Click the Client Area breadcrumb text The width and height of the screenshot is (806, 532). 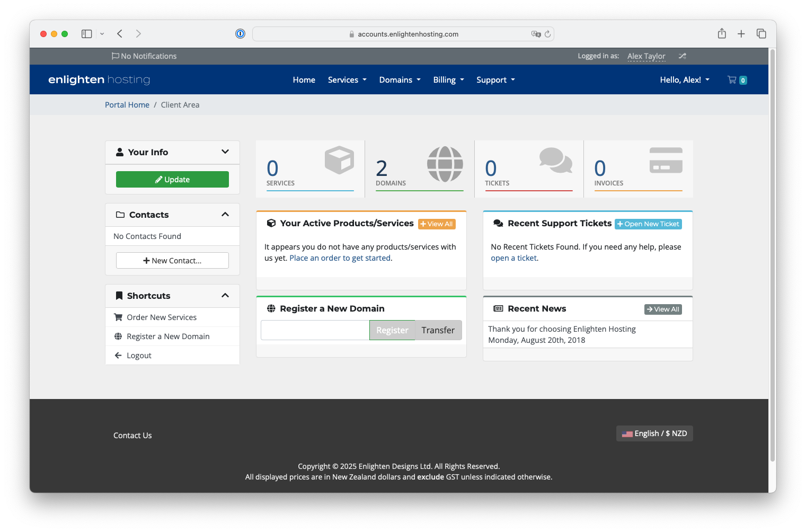tap(180, 105)
